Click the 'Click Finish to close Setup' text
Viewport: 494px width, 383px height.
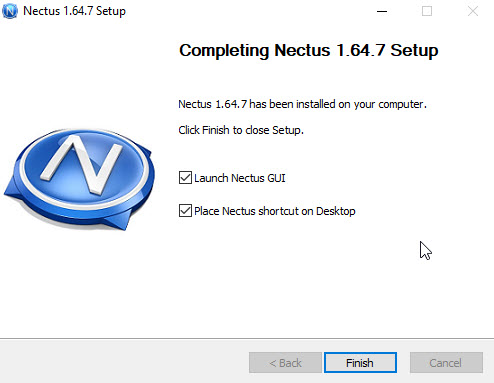click(x=241, y=130)
